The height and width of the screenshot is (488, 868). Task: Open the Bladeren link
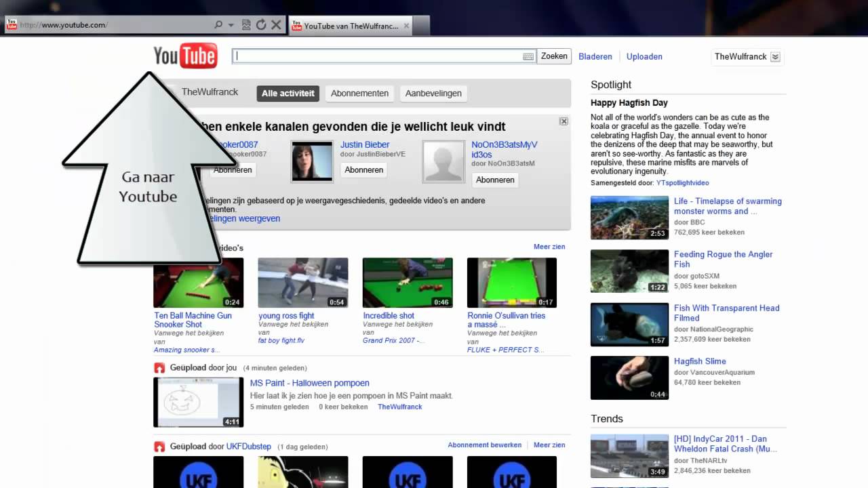[x=595, y=57]
